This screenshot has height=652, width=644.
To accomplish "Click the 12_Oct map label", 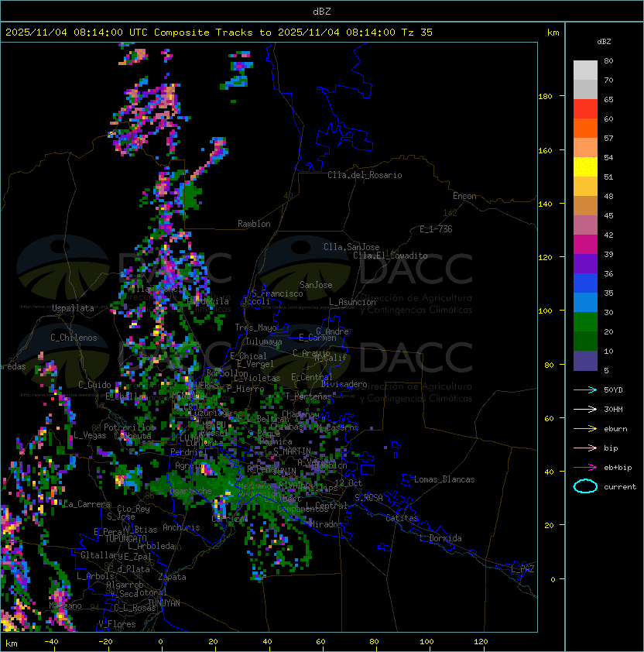I will tap(348, 483).
